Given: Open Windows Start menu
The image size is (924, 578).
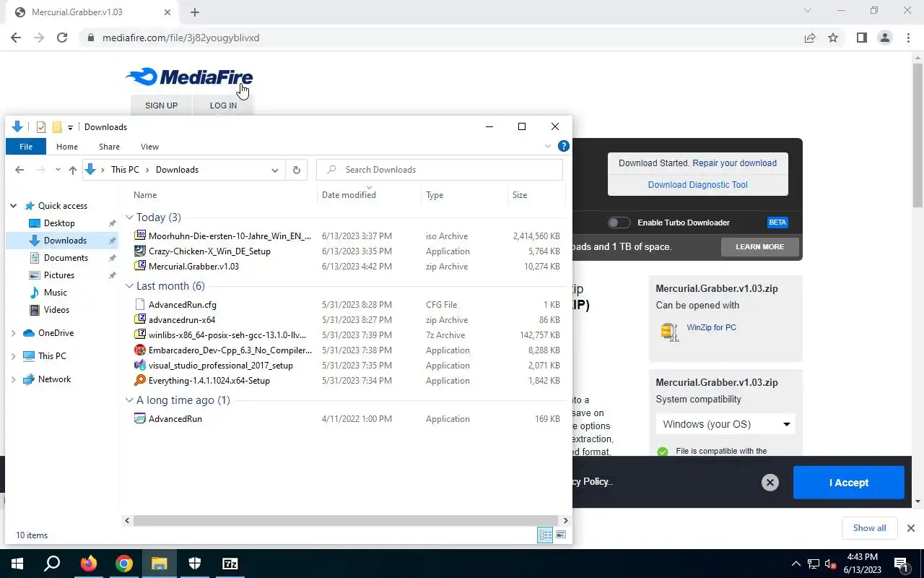Looking at the screenshot, I should tap(17, 564).
